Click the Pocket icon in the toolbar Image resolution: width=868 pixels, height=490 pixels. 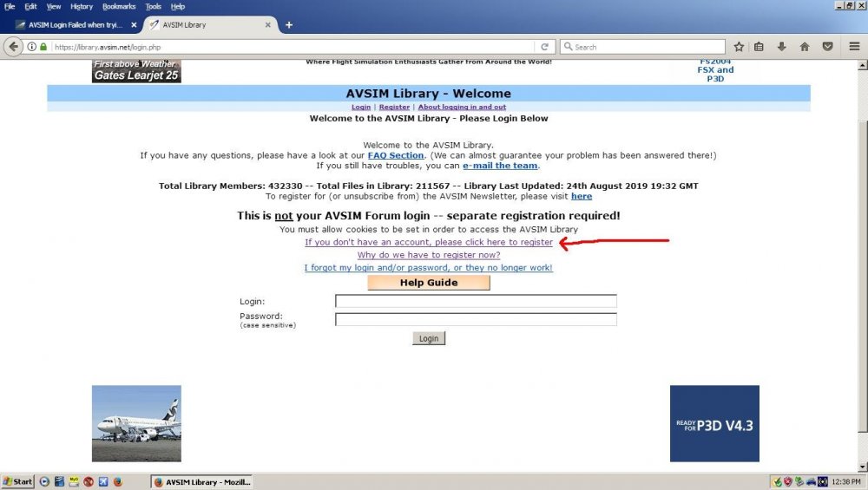click(827, 47)
